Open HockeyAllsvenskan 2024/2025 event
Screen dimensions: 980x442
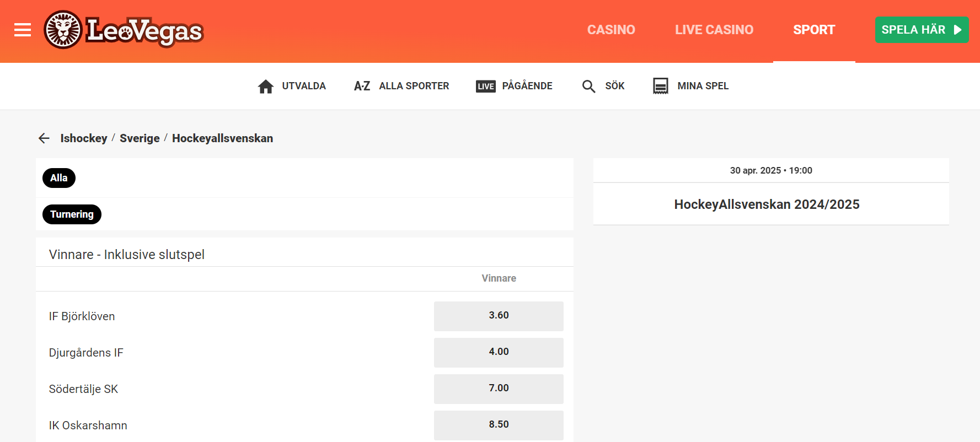pos(767,204)
